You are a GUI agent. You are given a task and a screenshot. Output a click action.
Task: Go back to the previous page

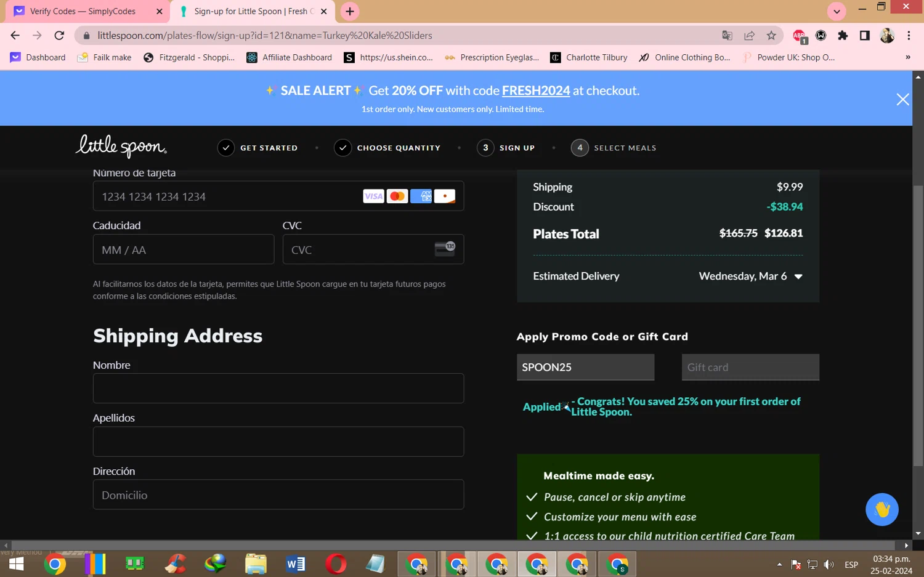pos(15,36)
